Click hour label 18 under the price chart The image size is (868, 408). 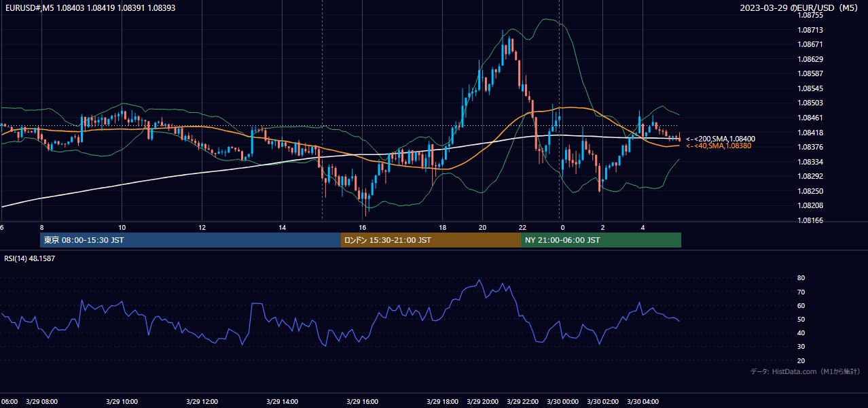(x=442, y=227)
